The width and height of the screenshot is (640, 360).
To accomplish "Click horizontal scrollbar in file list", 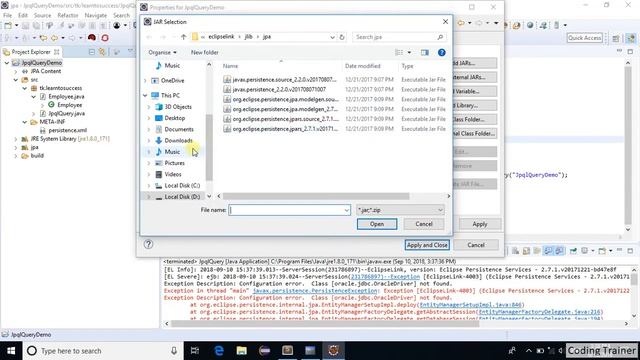I will point(316,196).
